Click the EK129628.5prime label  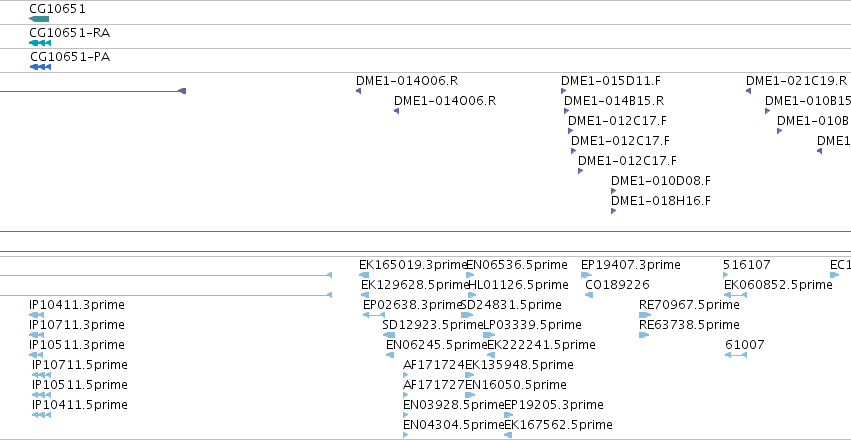414,285
